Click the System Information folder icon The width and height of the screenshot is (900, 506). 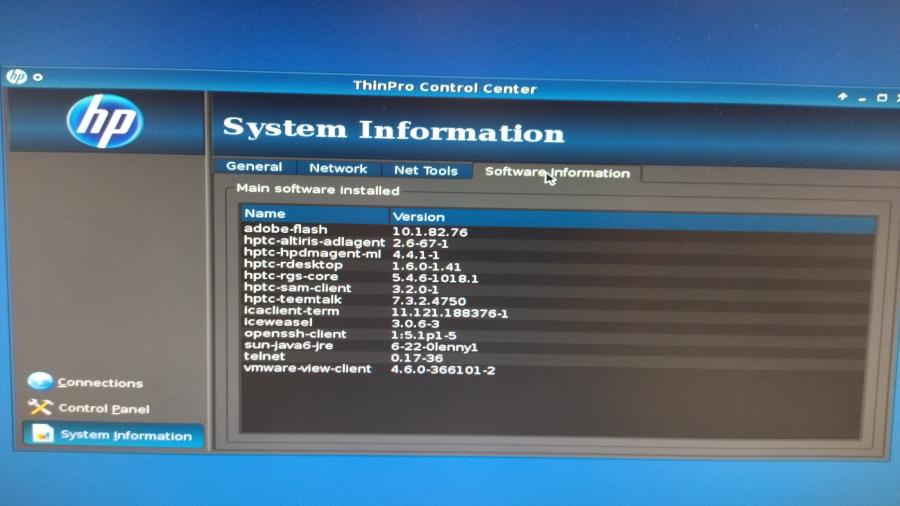[42, 434]
